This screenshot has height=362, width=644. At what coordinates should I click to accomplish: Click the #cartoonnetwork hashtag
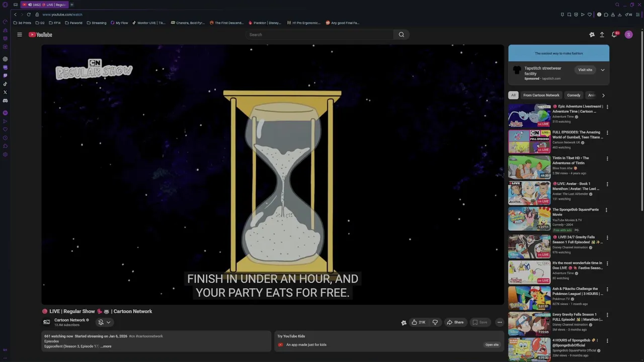point(150,336)
